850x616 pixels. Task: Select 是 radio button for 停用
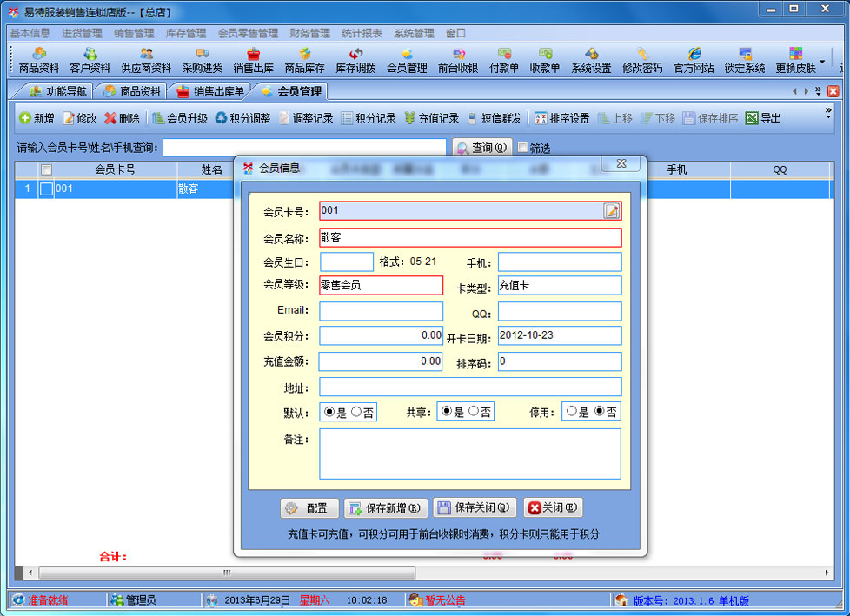coord(571,412)
